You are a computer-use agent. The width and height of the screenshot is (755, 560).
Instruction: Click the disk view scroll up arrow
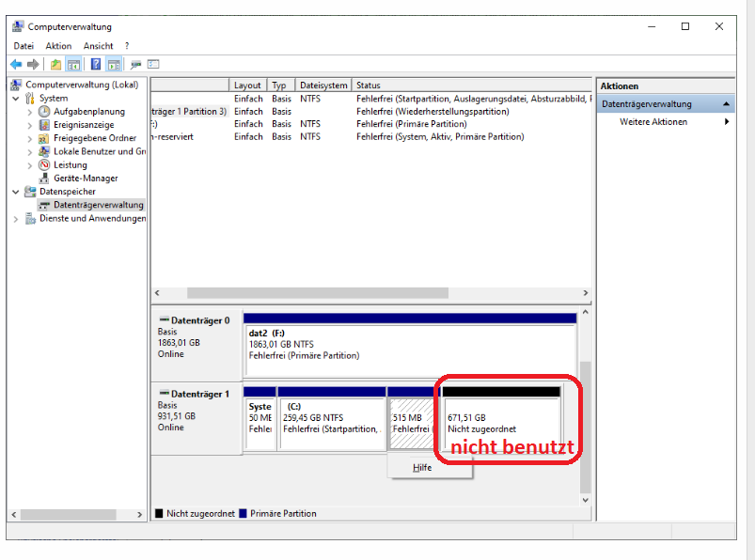(586, 312)
